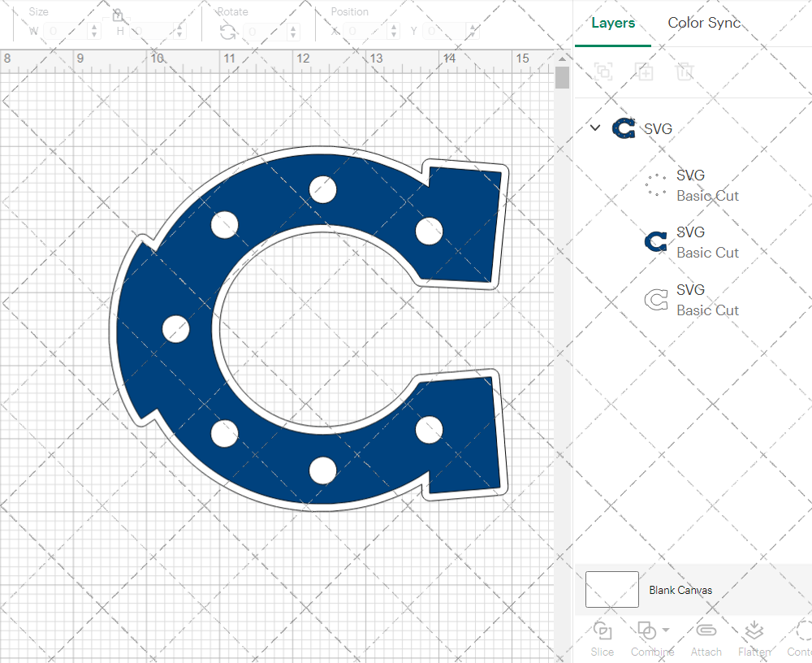The height and width of the screenshot is (663, 812).
Task: Select the Blank Canvas swatch
Action: coord(611,589)
